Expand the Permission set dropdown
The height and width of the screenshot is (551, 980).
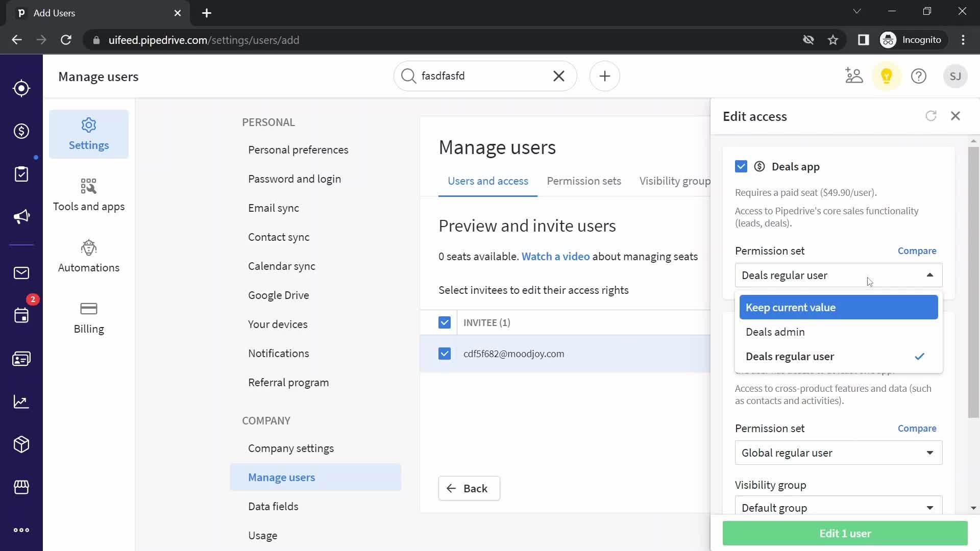click(x=838, y=274)
